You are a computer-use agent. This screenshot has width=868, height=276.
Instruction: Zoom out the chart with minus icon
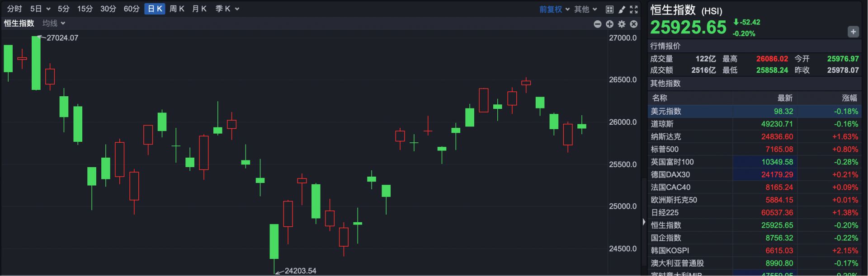(x=598, y=24)
